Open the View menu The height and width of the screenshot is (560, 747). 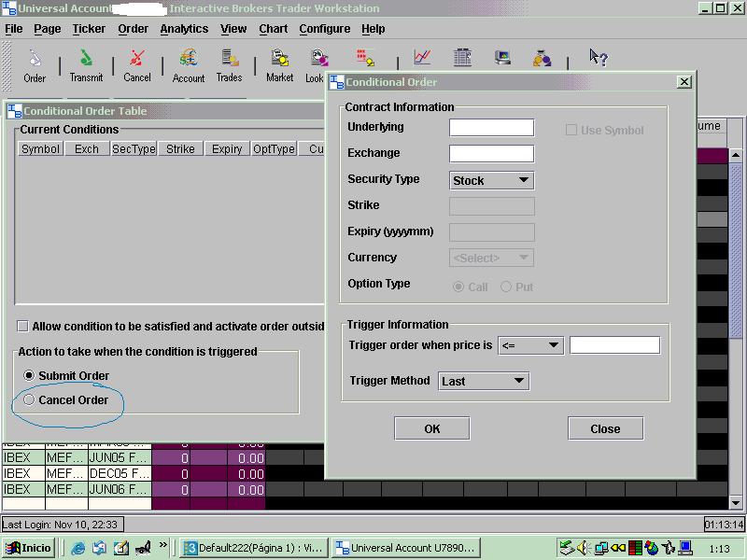tap(233, 29)
